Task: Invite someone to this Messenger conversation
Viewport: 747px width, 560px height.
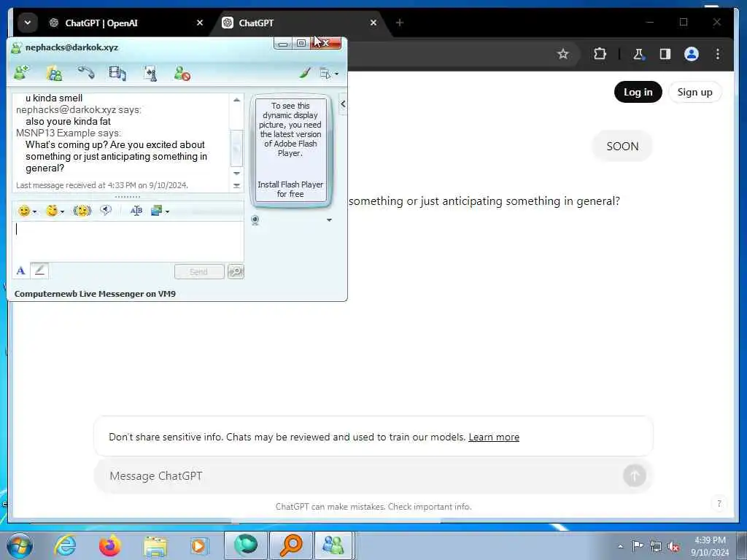Action: click(x=21, y=73)
